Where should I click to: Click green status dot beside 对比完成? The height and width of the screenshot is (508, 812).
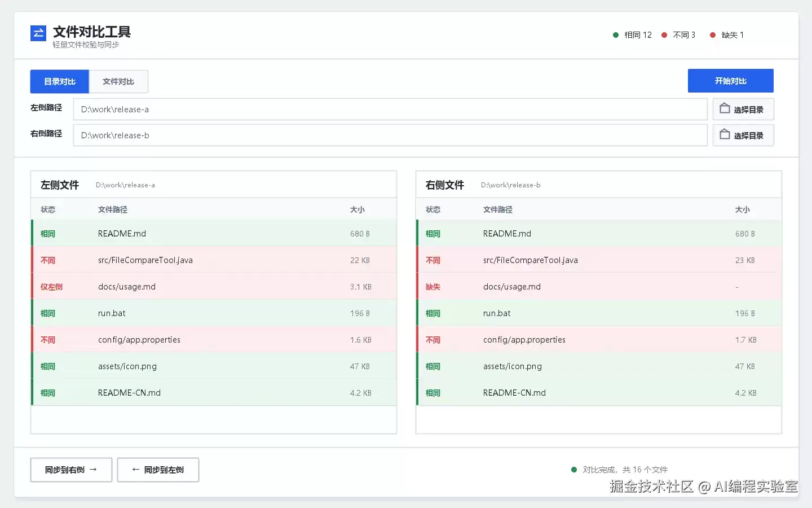click(x=574, y=470)
